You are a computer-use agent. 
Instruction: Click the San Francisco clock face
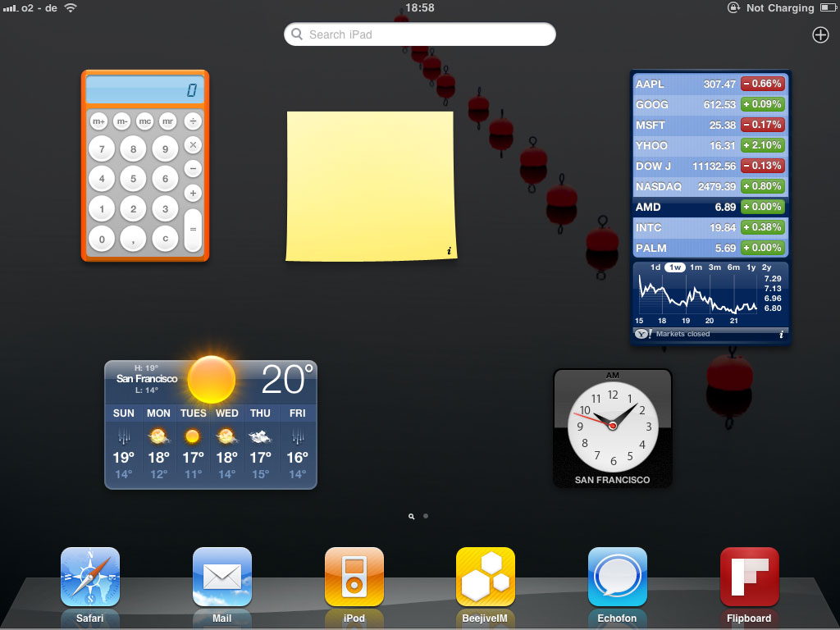pyautogui.click(x=613, y=426)
